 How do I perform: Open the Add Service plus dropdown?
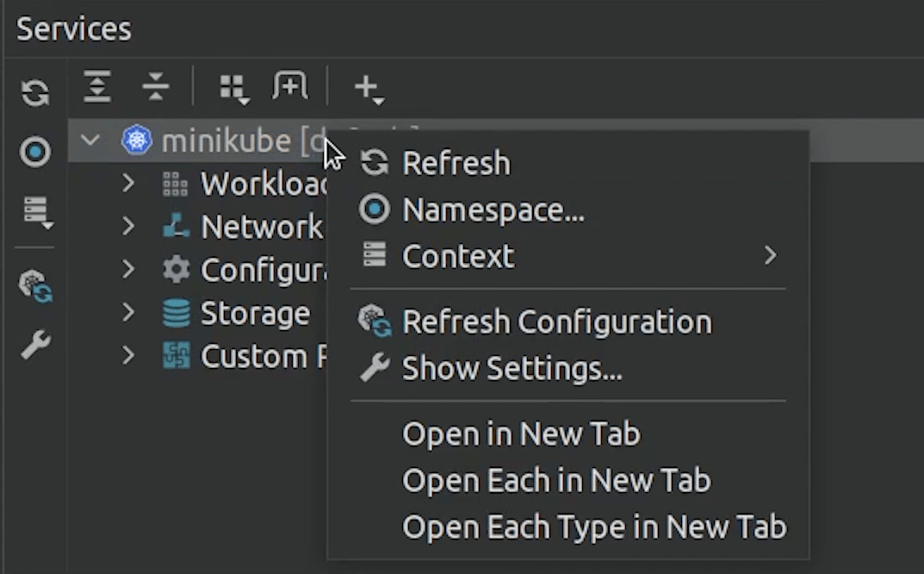coord(369,88)
